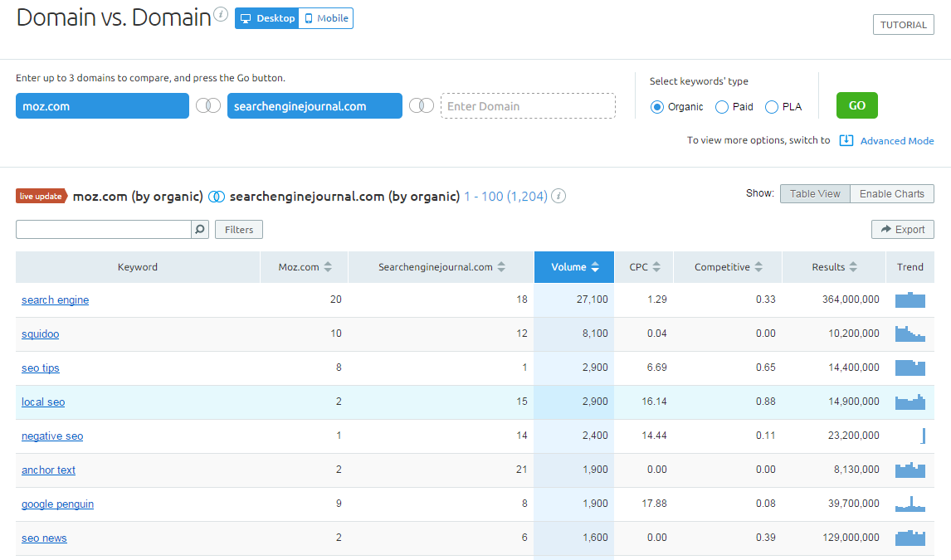Click the Enter Domain input field
The width and height of the screenshot is (951, 560).
[528, 106]
